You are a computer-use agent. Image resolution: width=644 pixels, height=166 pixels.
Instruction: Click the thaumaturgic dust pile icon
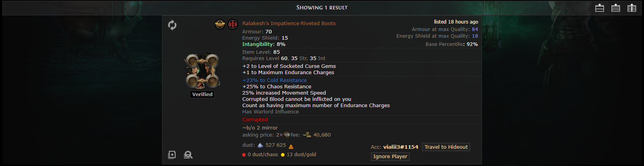coord(260,145)
